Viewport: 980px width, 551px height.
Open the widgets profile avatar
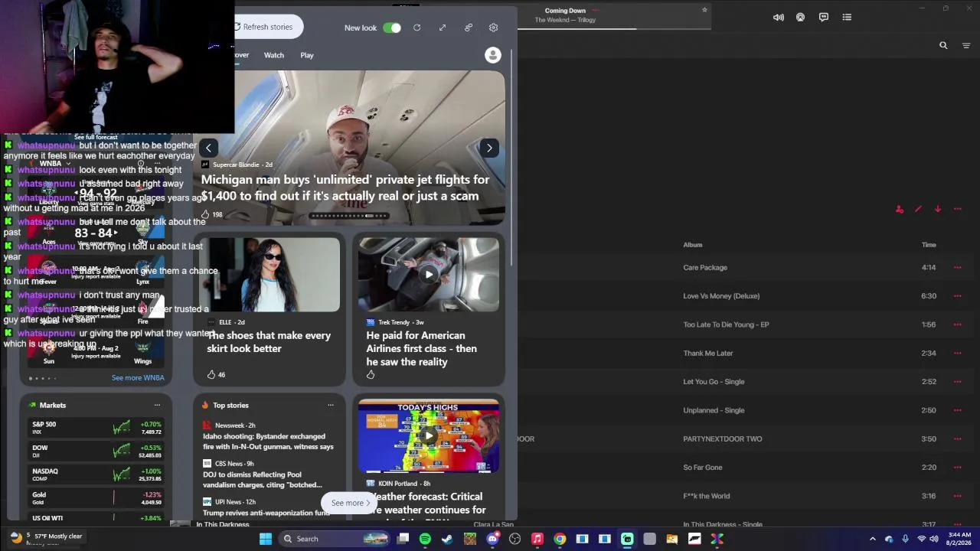point(493,55)
